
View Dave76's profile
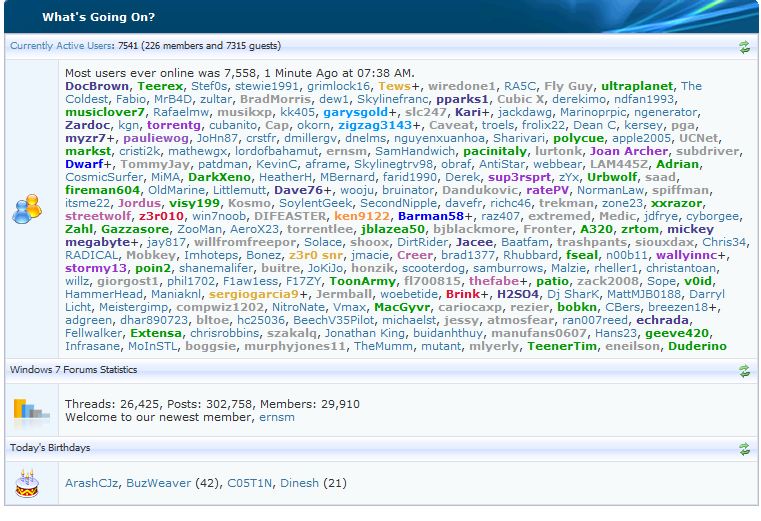point(298,190)
